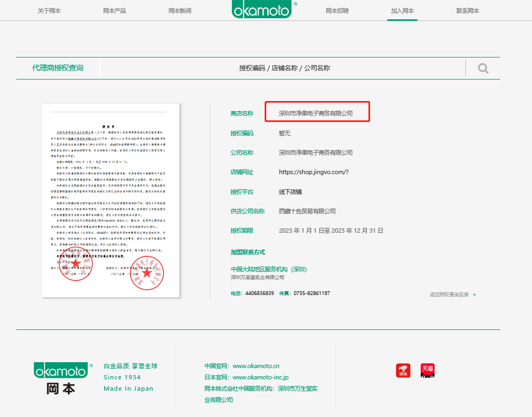Viewport: 532px width, 417px height.
Task: Open 冈本新闻 navigation item
Action: pyautogui.click(x=180, y=11)
